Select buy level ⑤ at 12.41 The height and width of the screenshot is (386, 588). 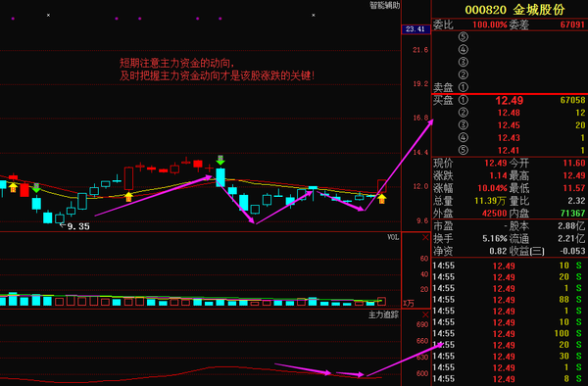point(510,150)
